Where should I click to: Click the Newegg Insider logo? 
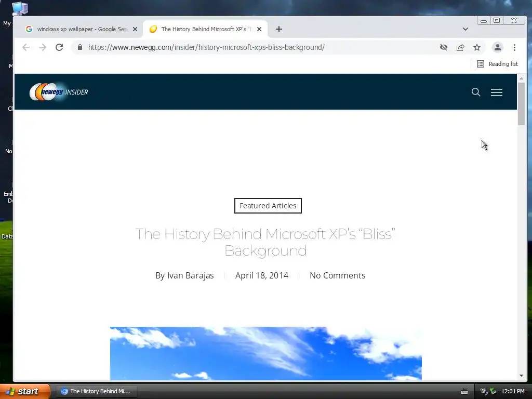(59, 91)
